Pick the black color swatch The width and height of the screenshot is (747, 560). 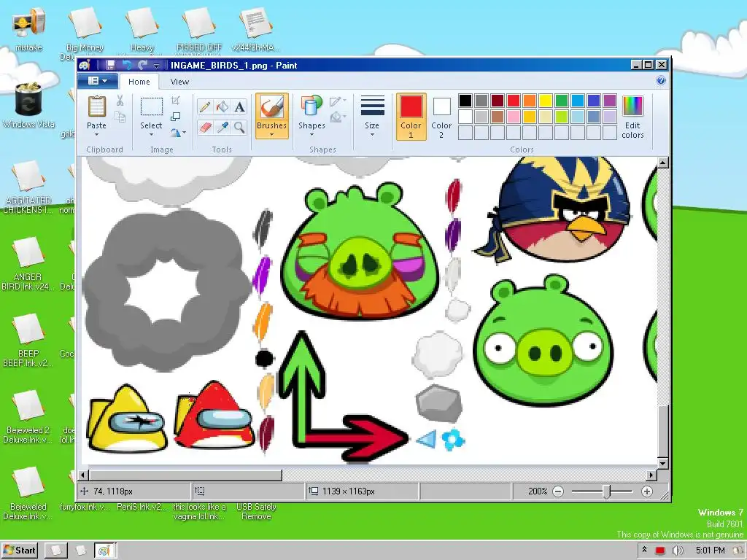465,101
